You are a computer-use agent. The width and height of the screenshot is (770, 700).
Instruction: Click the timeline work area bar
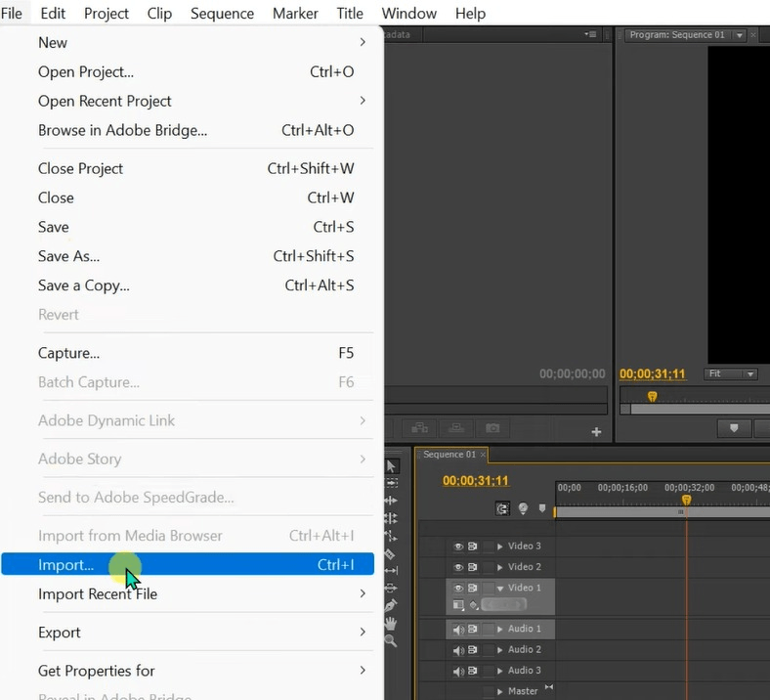662,512
